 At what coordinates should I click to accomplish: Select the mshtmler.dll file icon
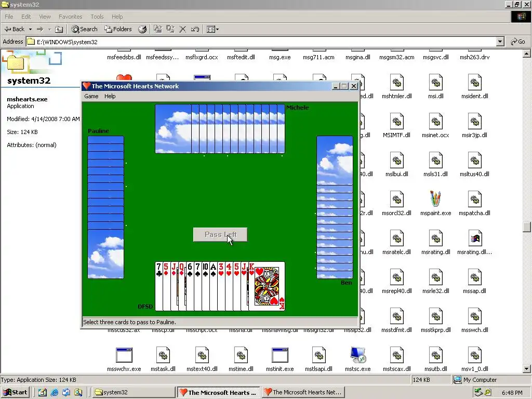click(396, 82)
